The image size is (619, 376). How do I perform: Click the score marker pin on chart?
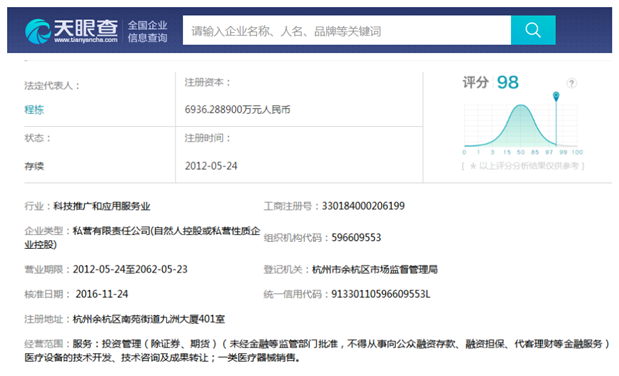tap(556, 96)
